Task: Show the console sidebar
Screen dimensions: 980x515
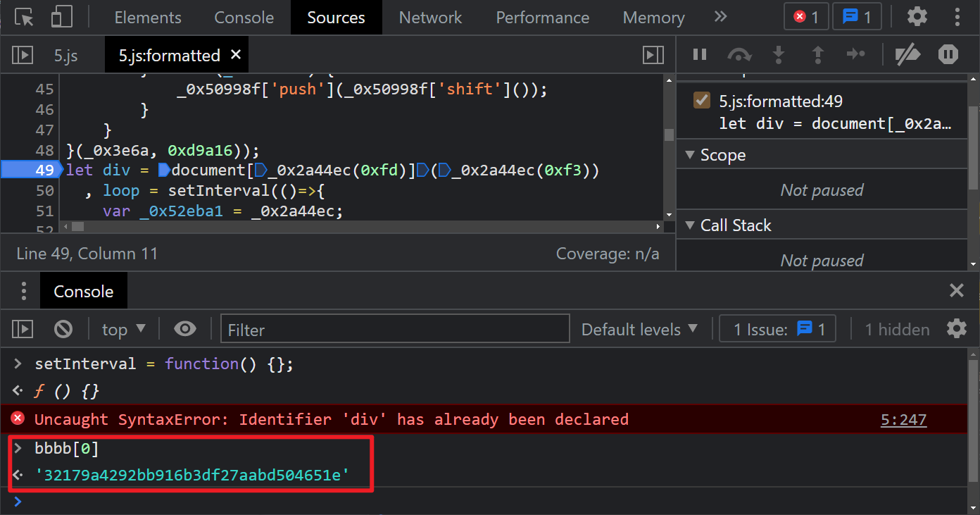Action: click(x=23, y=329)
